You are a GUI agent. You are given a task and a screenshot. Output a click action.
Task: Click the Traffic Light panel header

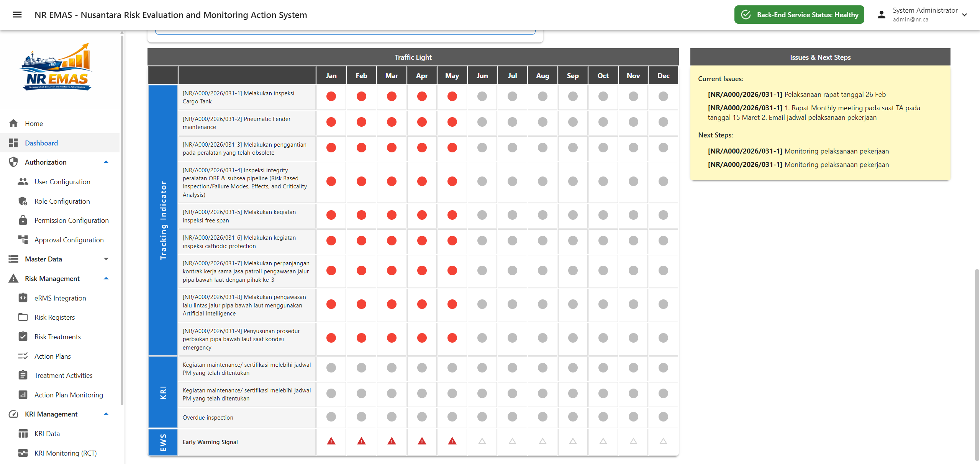pyautogui.click(x=413, y=57)
